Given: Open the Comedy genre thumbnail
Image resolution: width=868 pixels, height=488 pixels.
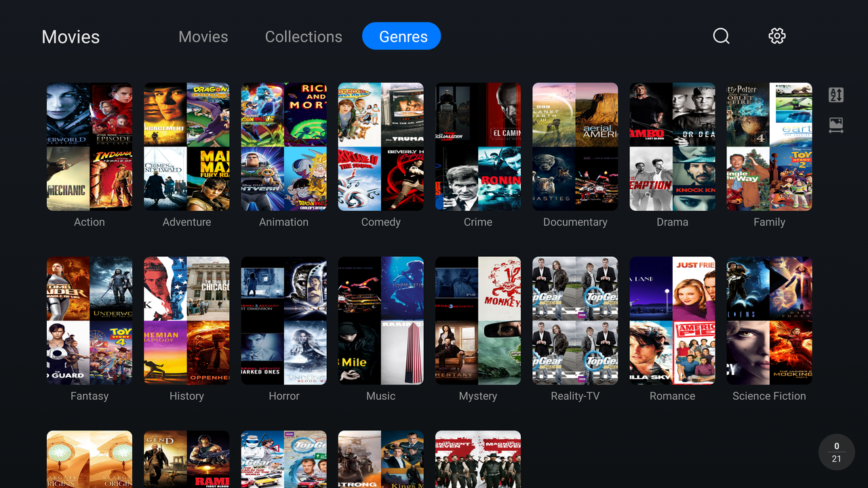Looking at the screenshot, I should pyautogui.click(x=381, y=146).
